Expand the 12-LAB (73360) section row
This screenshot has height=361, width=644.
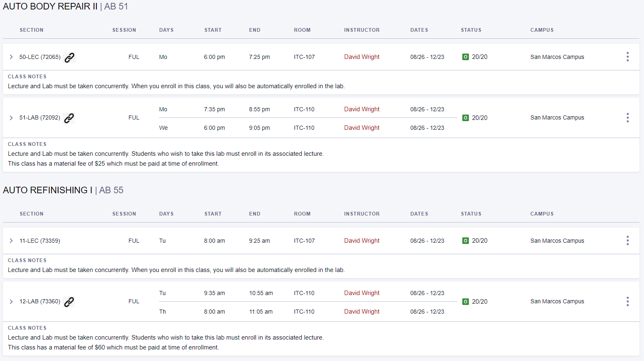coord(11,302)
